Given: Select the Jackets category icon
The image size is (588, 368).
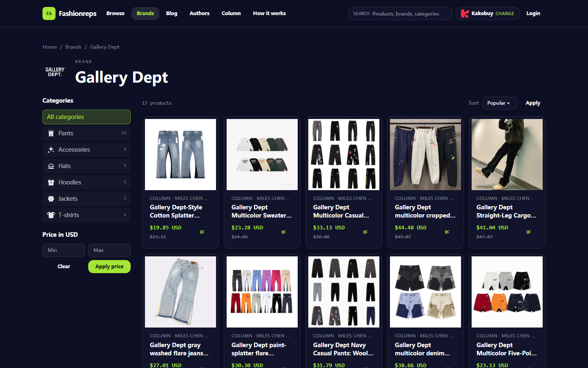Looking at the screenshot, I should point(51,199).
